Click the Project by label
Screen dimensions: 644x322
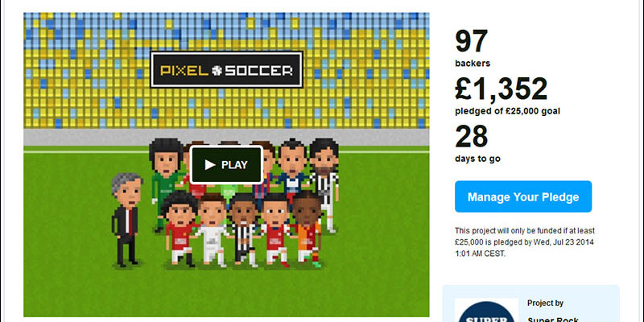(545, 303)
